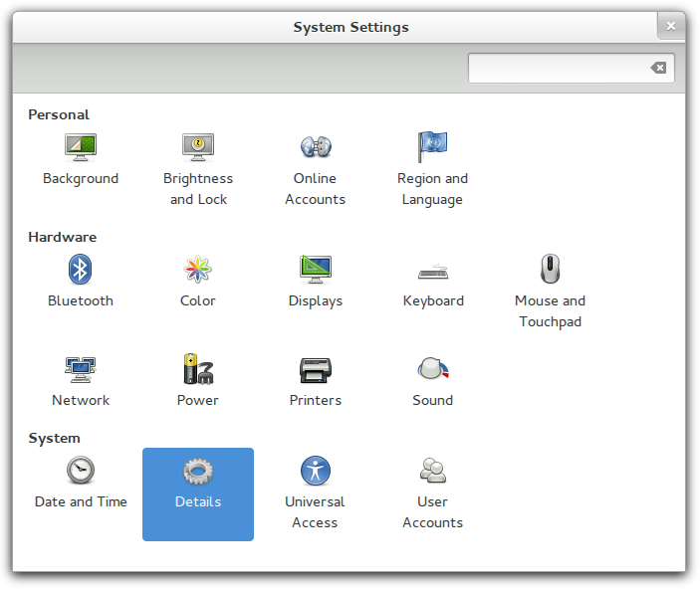Open the Online Accounts icon
700x589 pixels.
point(316,147)
